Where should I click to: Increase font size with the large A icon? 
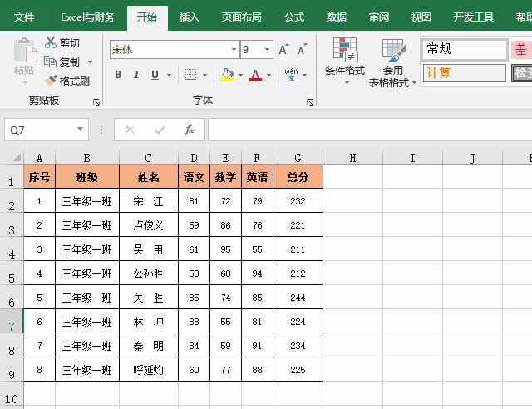point(283,50)
